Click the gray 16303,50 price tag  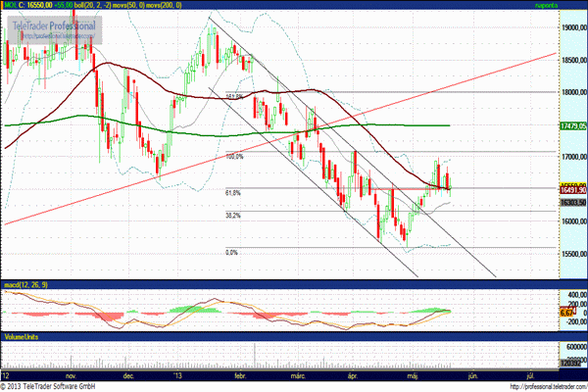[573, 203]
